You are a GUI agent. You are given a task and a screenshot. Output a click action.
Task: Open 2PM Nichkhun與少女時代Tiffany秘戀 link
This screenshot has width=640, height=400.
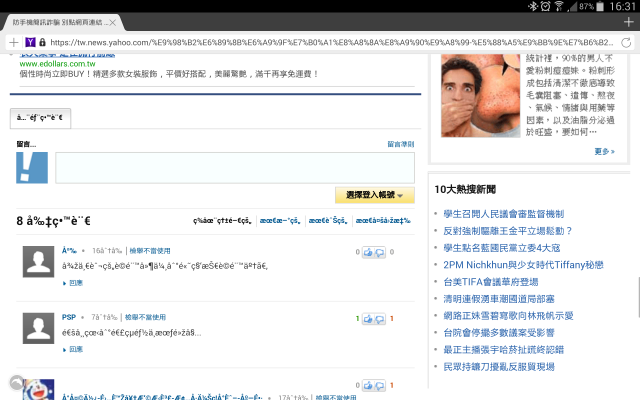pyautogui.click(x=523, y=265)
